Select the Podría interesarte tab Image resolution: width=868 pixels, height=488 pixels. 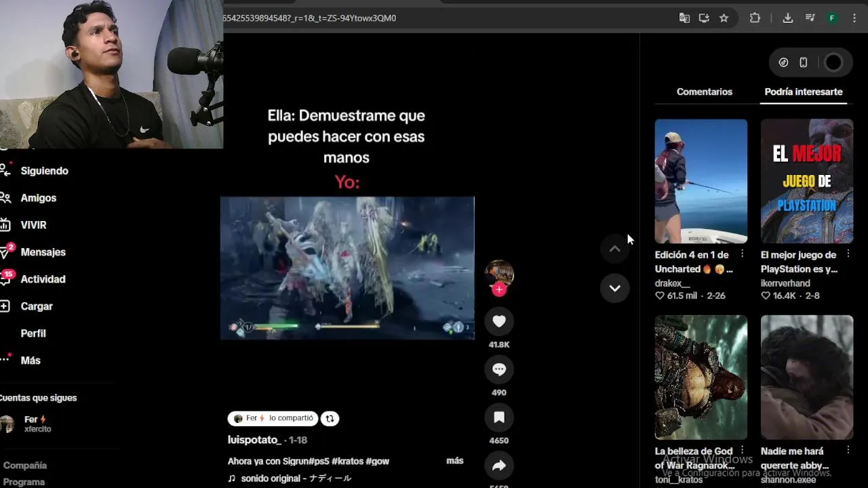coord(804,91)
